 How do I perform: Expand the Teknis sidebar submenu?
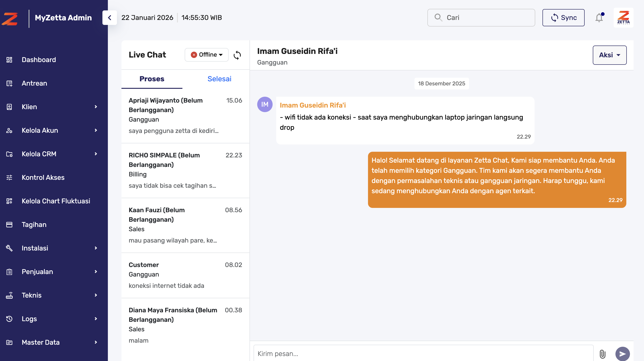[x=96, y=295]
